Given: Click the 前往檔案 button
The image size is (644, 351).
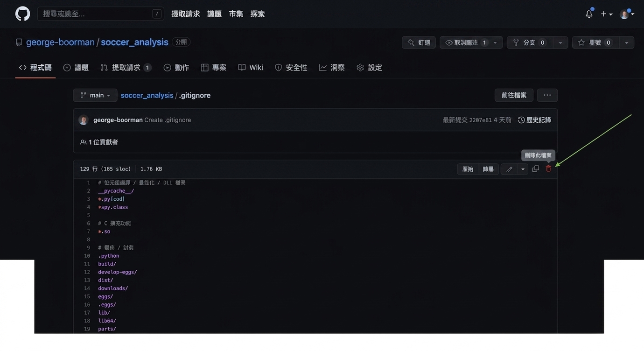Looking at the screenshot, I should (x=514, y=95).
